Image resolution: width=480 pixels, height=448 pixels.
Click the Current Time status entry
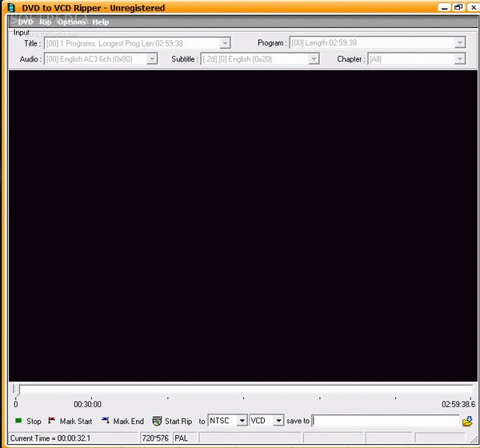(50, 438)
